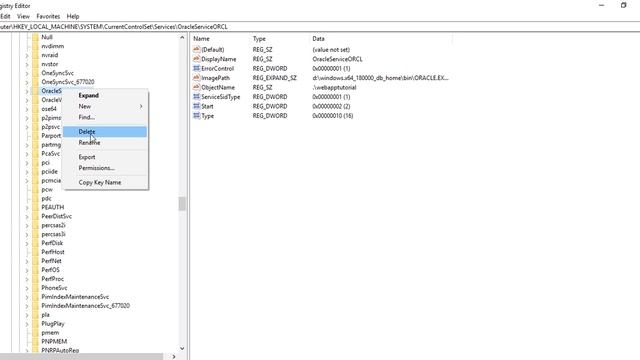The height and width of the screenshot is (360, 640).
Task: Choose Copy Key Name menu entry
Action: pyautogui.click(x=105, y=182)
